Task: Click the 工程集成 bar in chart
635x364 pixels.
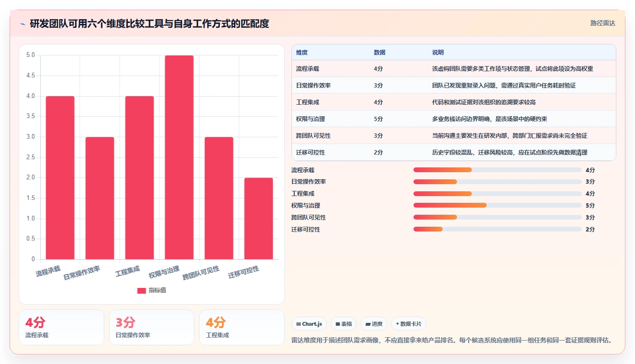Action: pyautogui.click(x=140, y=178)
